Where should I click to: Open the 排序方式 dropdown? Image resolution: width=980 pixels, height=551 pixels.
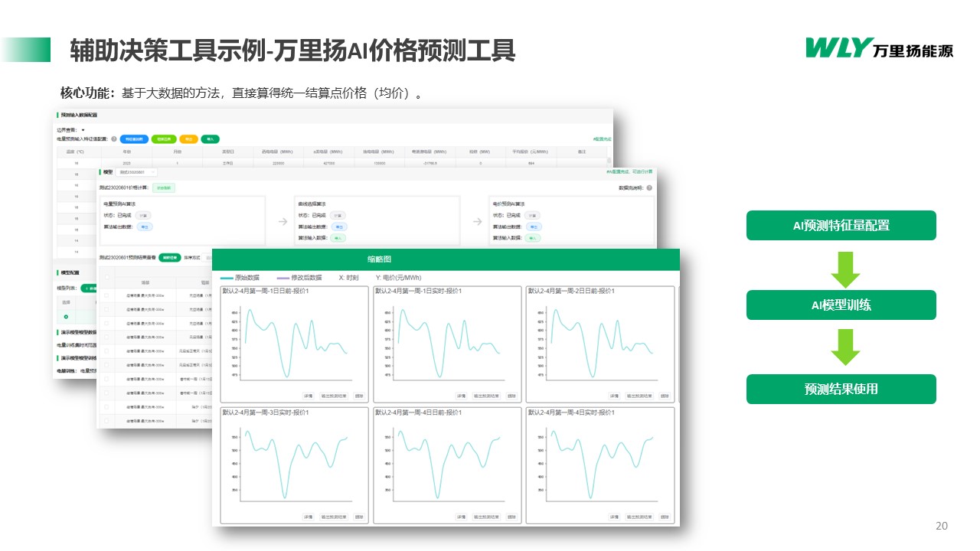[207, 257]
